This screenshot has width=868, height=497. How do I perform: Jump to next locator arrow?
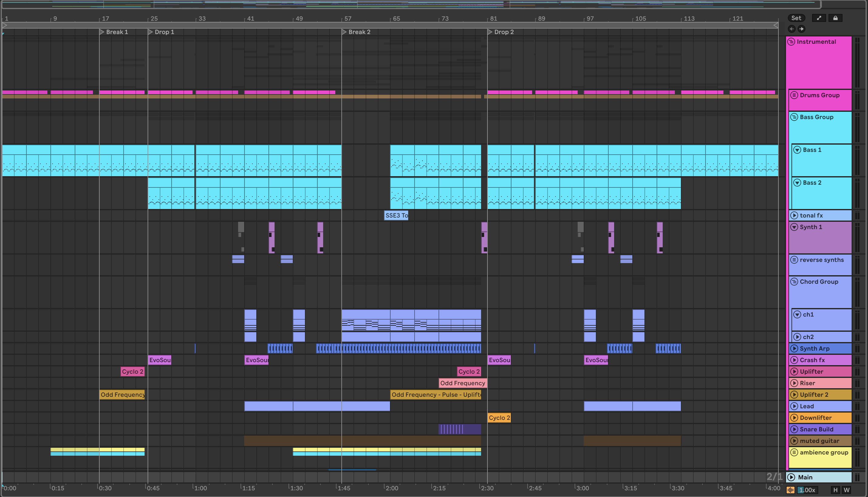[801, 29]
